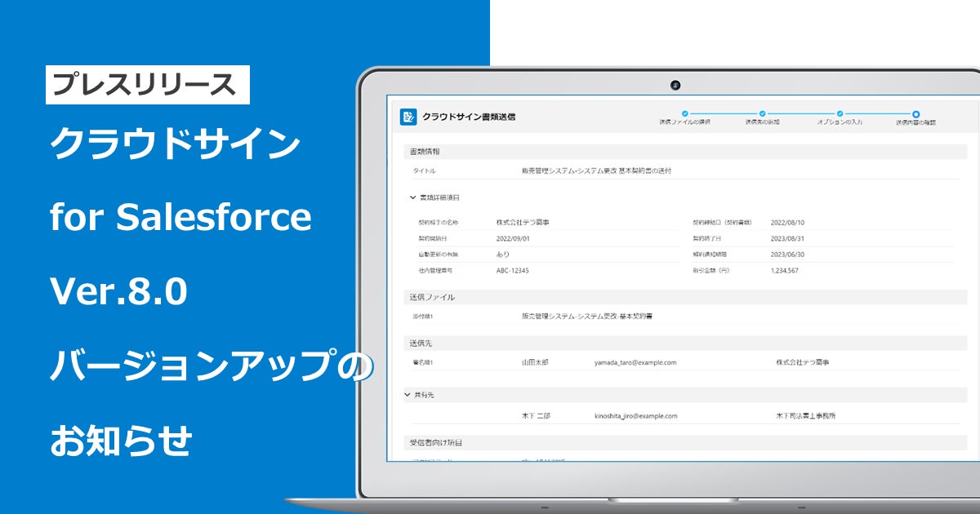Image resolution: width=980 pixels, height=514 pixels.
Task: Click the クラウドサイン書類送信 header title
Action: point(469,117)
